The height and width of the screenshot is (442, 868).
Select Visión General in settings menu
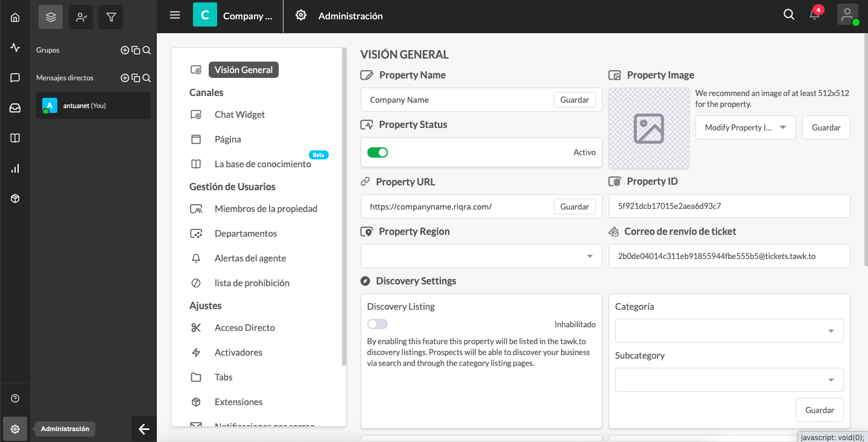(x=244, y=70)
